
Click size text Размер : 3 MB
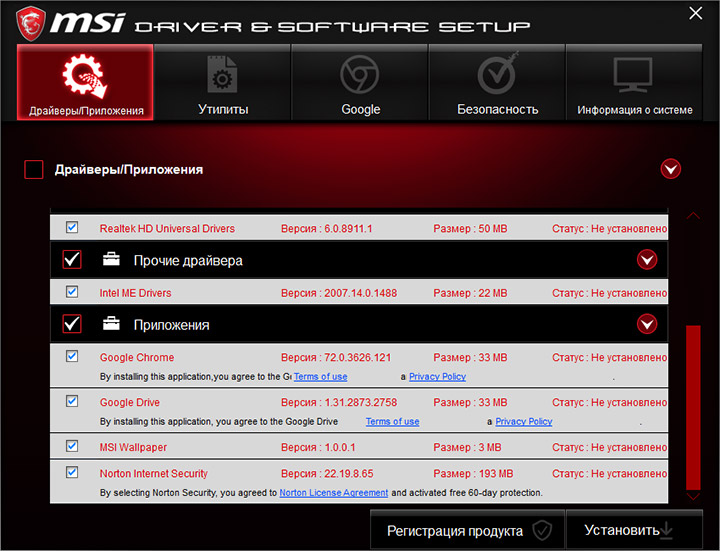pyautogui.click(x=467, y=447)
